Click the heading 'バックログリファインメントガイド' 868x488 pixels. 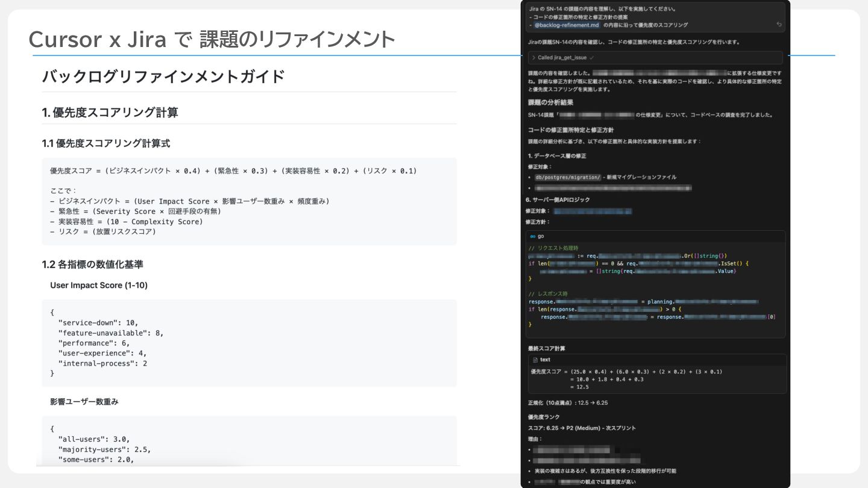[163, 77]
